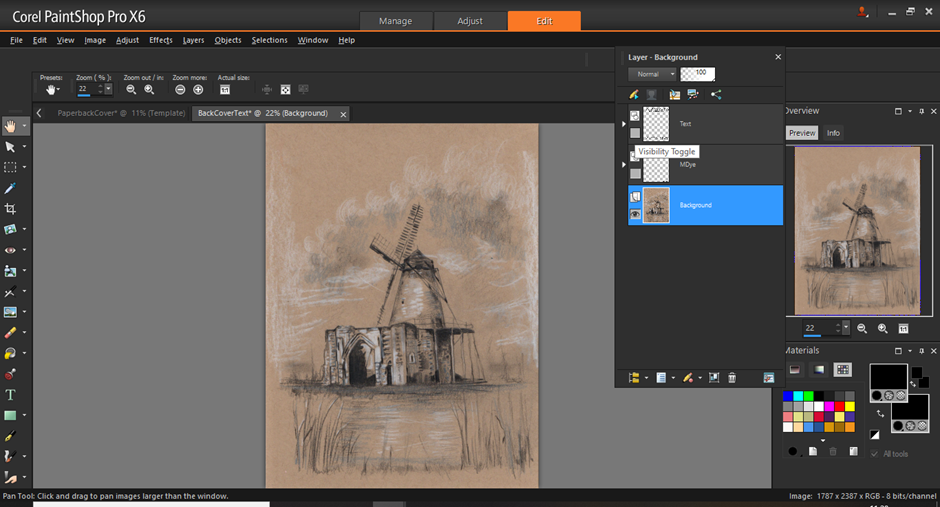Screen dimensions: 940x507
Task: Open the Layers menu
Action: 193,40
